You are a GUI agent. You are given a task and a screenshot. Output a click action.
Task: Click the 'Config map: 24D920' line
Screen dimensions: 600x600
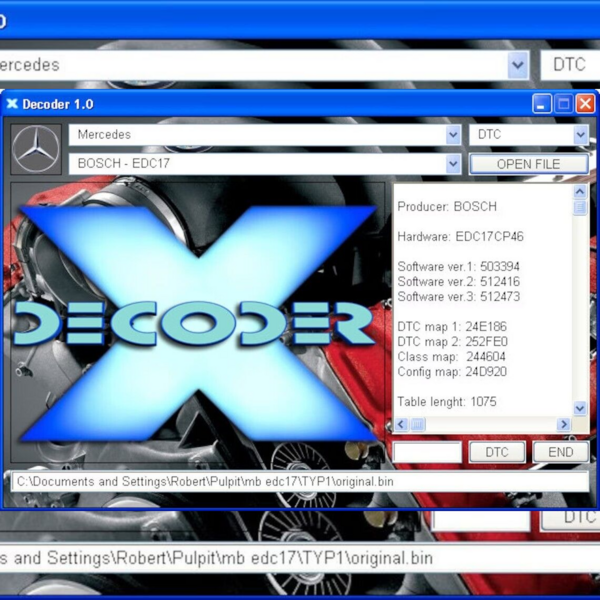[452, 372]
